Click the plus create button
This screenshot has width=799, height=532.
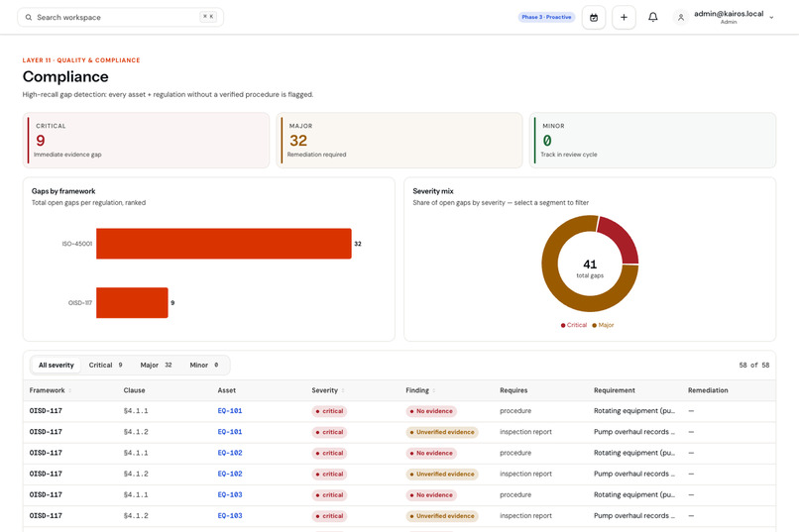point(624,17)
